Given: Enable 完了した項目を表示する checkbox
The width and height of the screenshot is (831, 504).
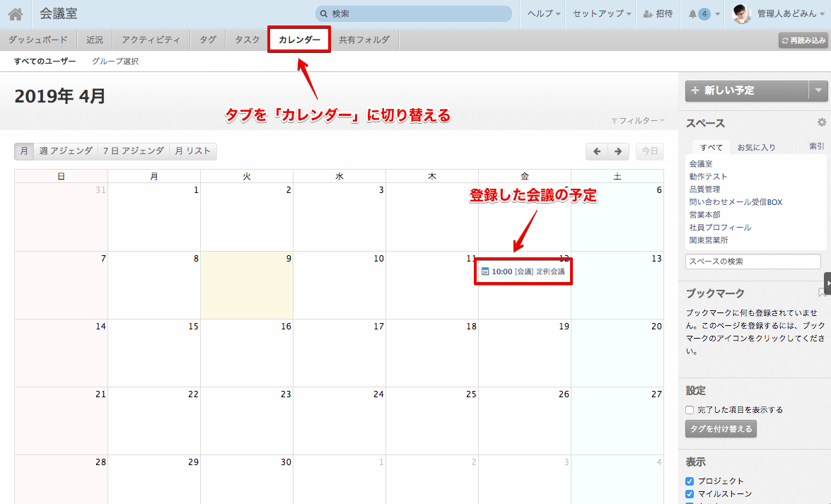Looking at the screenshot, I should [690, 410].
